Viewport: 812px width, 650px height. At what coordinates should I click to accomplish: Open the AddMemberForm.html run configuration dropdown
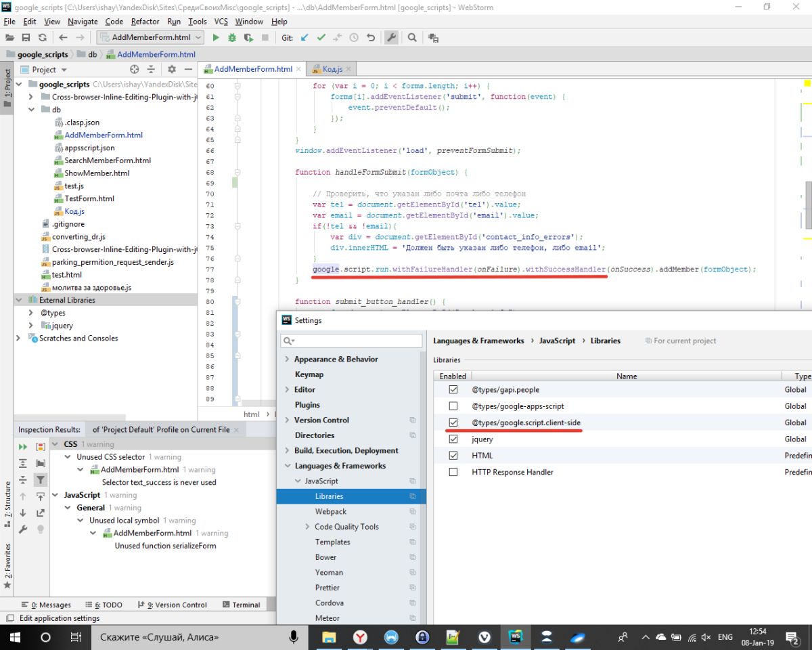pos(151,38)
